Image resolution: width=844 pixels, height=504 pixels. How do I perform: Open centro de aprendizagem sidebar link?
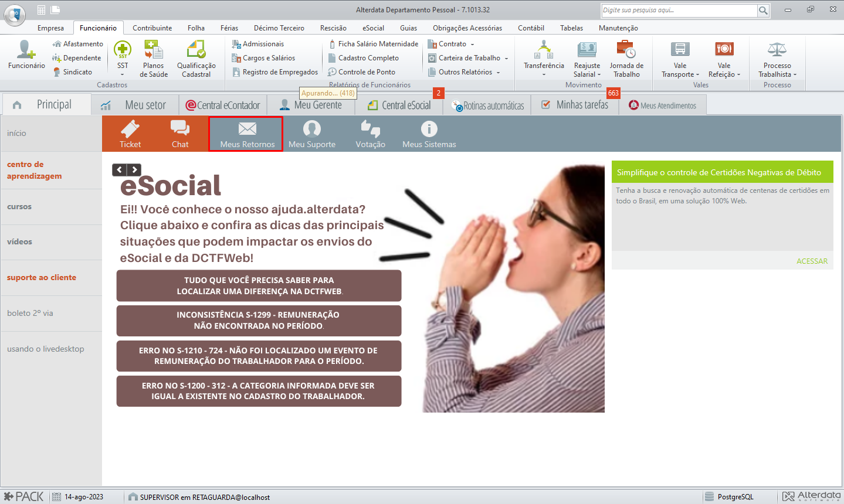click(x=34, y=170)
